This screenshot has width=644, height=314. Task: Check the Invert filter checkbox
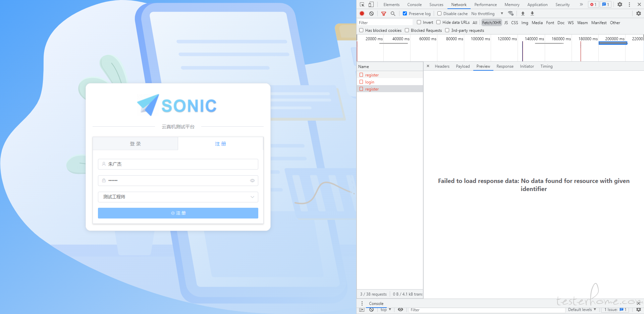[419, 22]
